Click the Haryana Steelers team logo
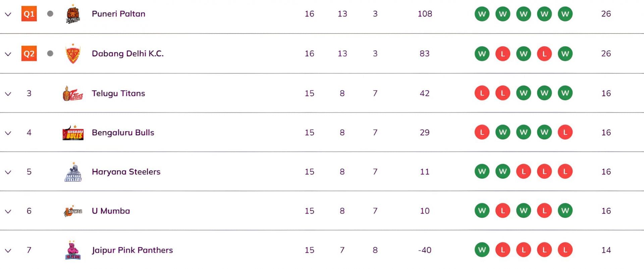 (x=73, y=172)
